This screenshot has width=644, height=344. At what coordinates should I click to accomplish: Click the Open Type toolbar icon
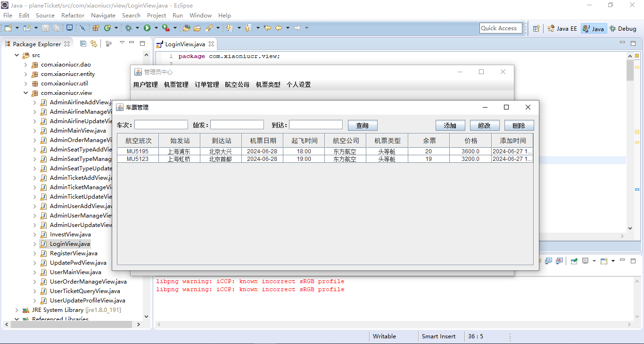[x=186, y=28]
